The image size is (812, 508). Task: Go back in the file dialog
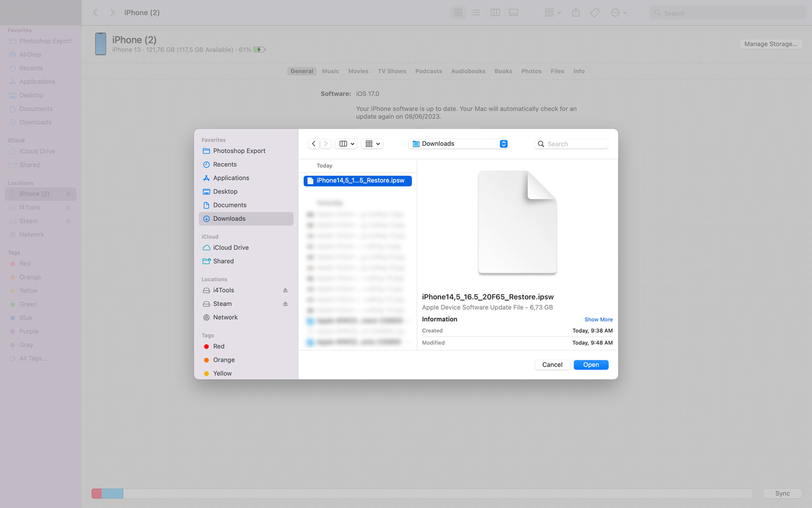[x=314, y=144]
